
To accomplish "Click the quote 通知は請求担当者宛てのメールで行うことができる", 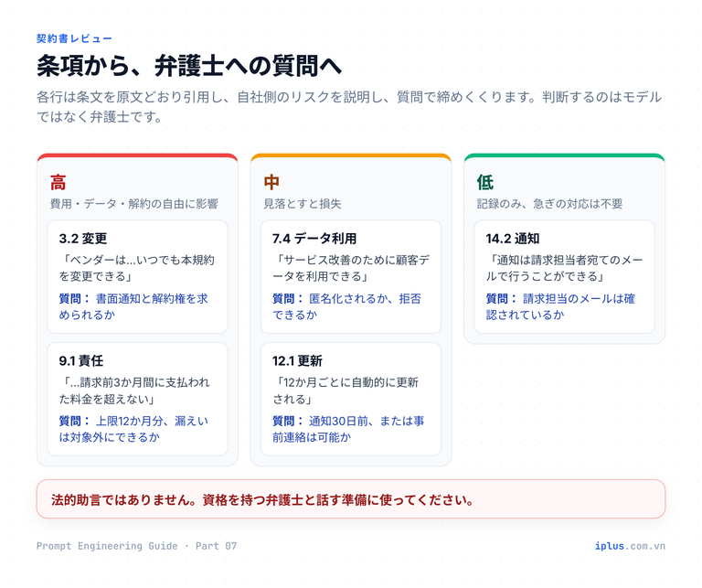I will (565, 268).
